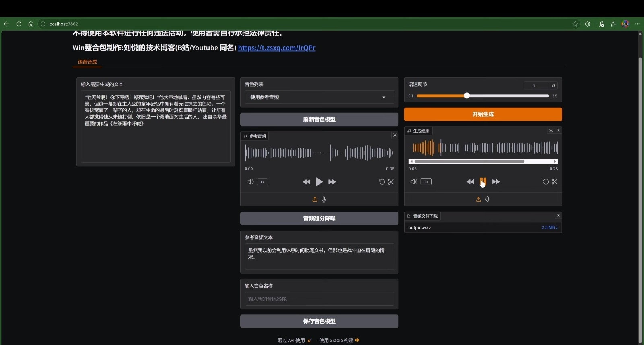
Task: Open the t.zsxq.com hyperlink
Action: pyautogui.click(x=277, y=48)
